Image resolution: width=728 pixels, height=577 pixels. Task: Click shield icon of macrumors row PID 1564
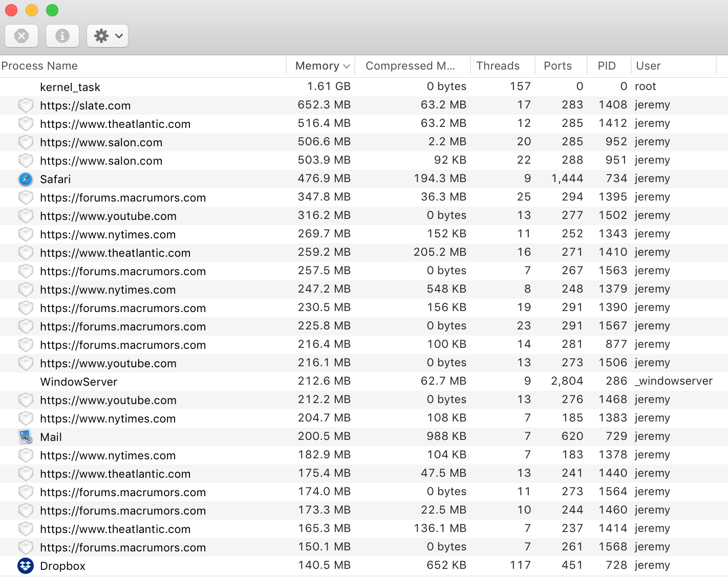(x=26, y=492)
